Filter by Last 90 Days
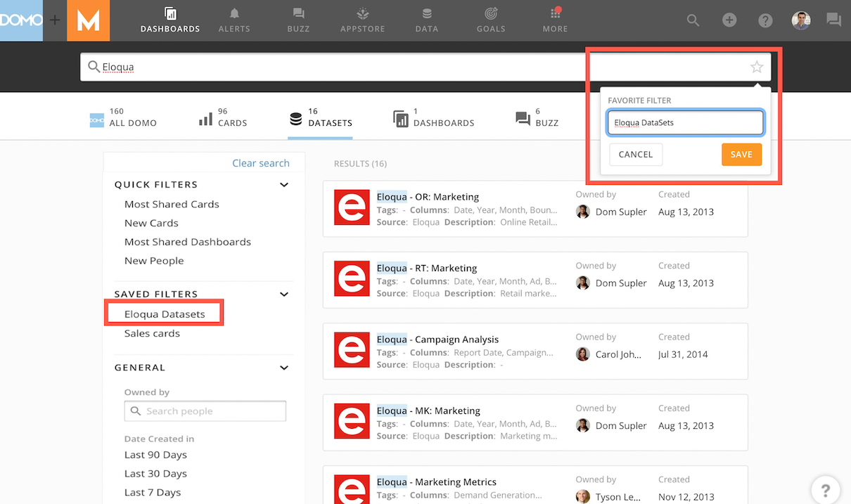This screenshot has width=851, height=504. [x=155, y=455]
